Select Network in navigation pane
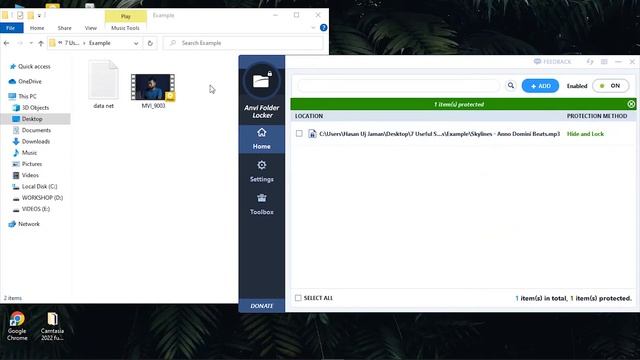The width and height of the screenshot is (640, 360). pos(29,224)
